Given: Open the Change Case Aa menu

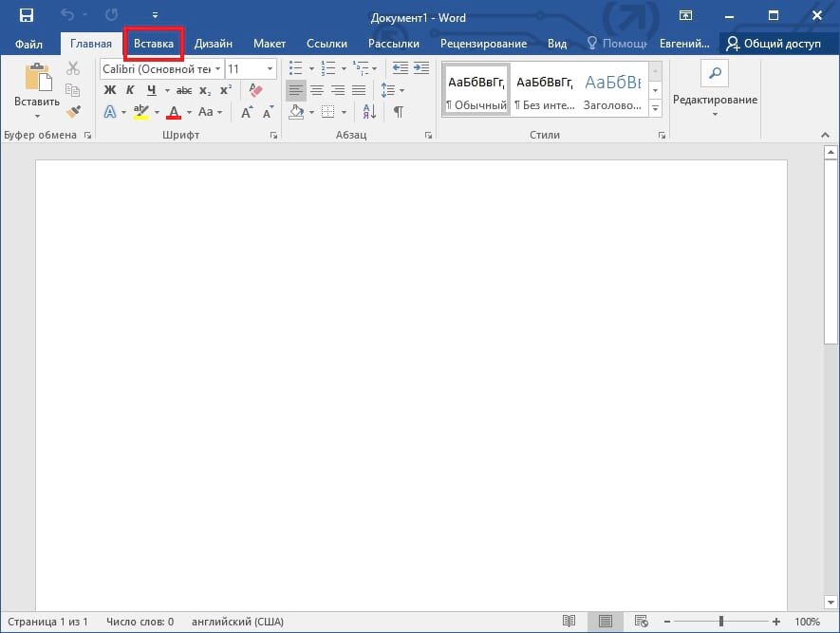Looking at the screenshot, I should click(x=206, y=112).
